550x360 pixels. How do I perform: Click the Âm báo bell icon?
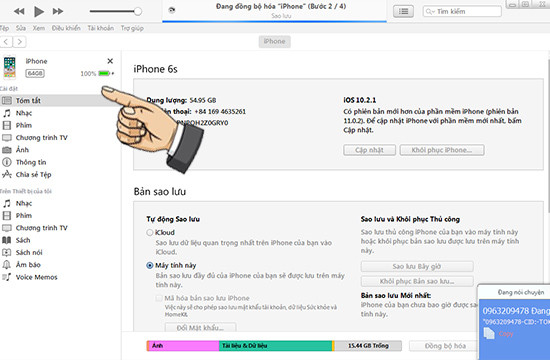pos(7,265)
